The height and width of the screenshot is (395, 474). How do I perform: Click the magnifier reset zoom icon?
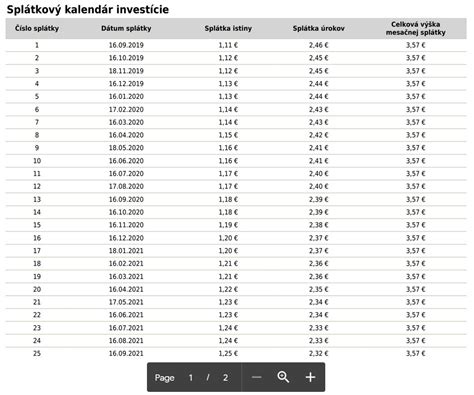[283, 377]
